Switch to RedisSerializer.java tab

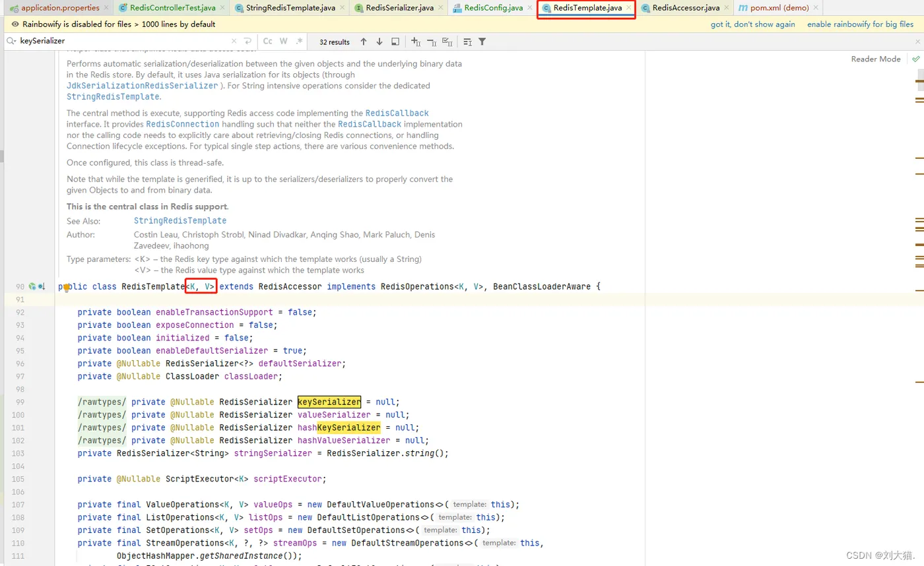click(x=398, y=8)
